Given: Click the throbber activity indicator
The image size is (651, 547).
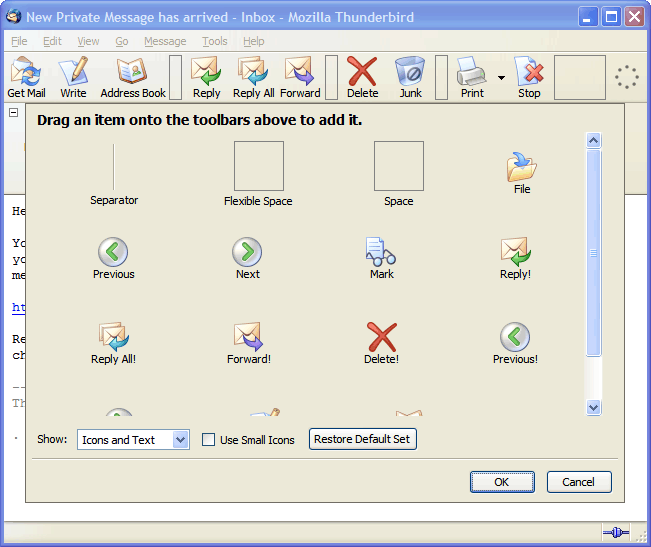Looking at the screenshot, I should tap(627, 77).
